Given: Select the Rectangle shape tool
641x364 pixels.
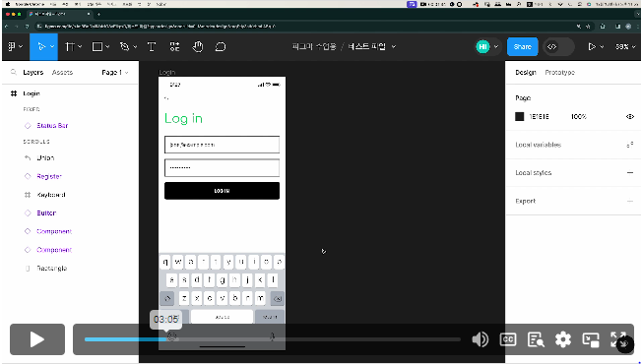Looking at the screenshot, I should click(97, 47).
